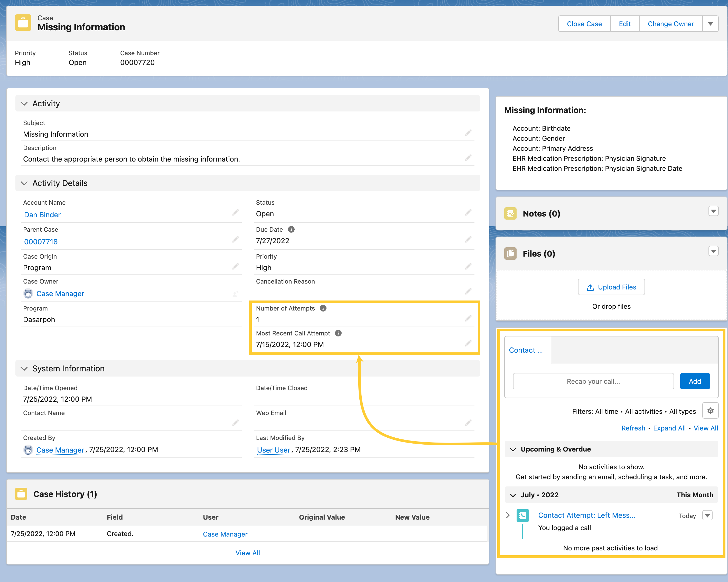Image resolution: width=728 pixels, height=582 pixels.
Task: Refresh the activity timeline
Action: (x=633, y=428)
